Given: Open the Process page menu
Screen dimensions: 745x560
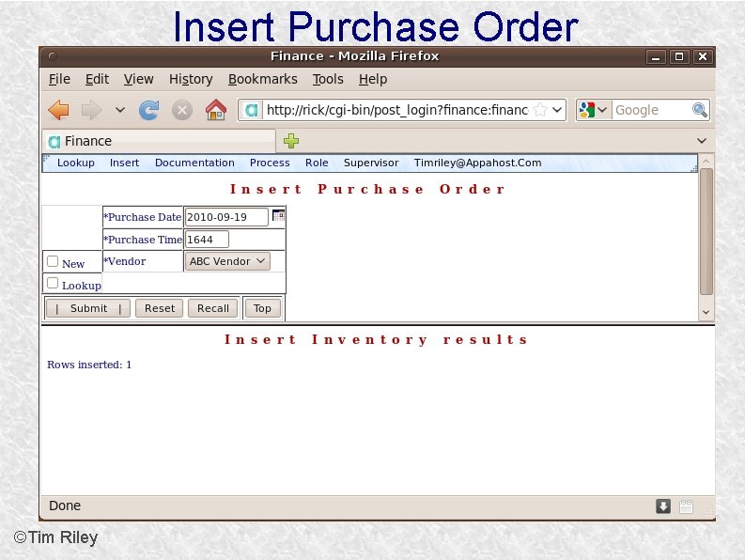Looking at the screenshot, I should 270,163.
